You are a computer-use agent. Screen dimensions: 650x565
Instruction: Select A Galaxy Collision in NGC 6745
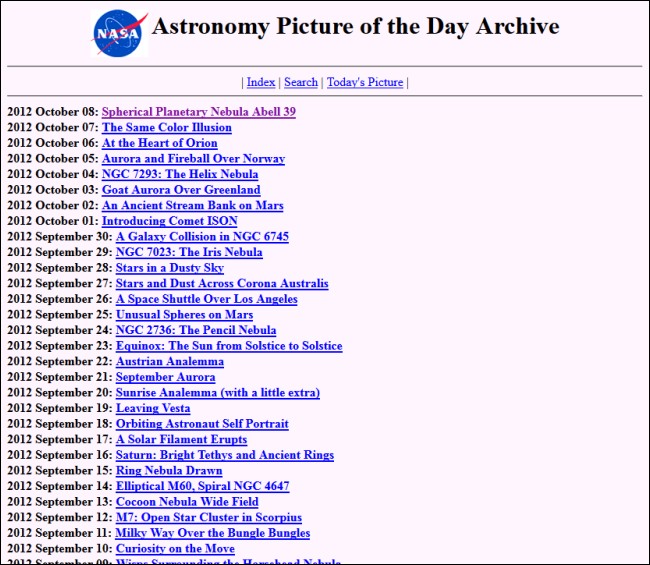pos(202,237)
